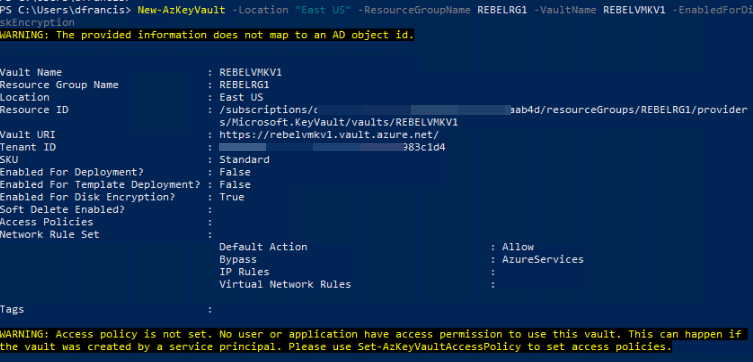Image resolution: width=753 pixels, height=362 pixels.
Task: Click the Enabled For Template Deployment False value
Action: click(x=235, y=185)
